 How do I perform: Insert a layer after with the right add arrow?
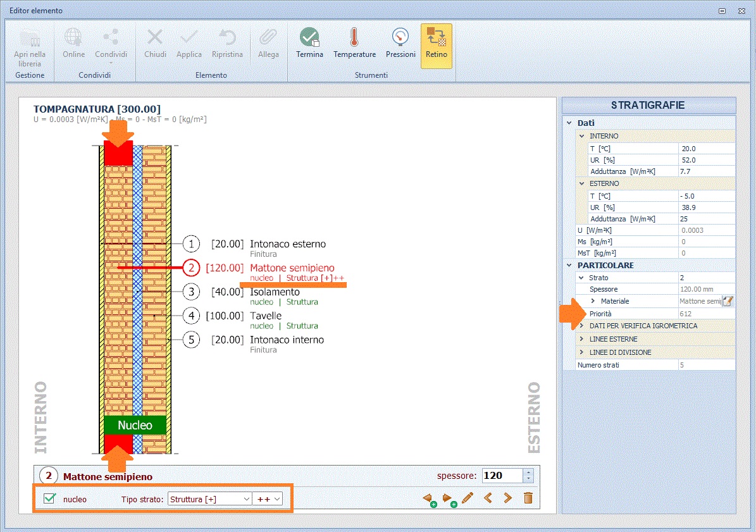(448, 499)
